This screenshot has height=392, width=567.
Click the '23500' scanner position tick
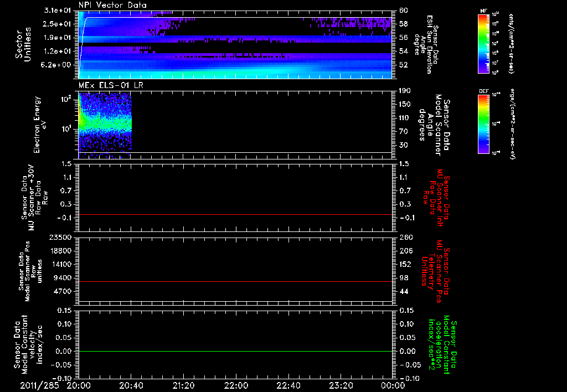coord(61,238)
